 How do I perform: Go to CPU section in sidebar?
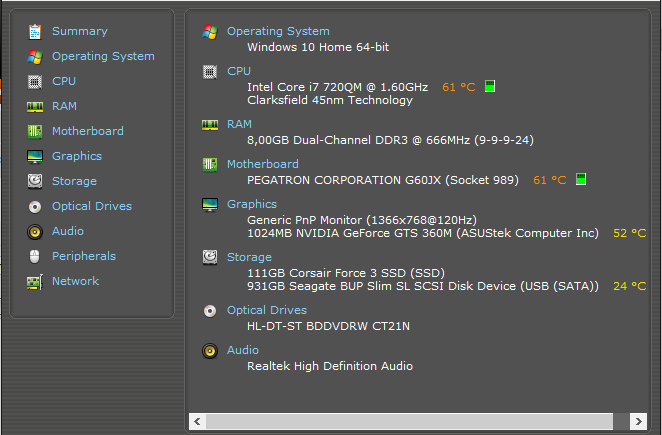64,81
